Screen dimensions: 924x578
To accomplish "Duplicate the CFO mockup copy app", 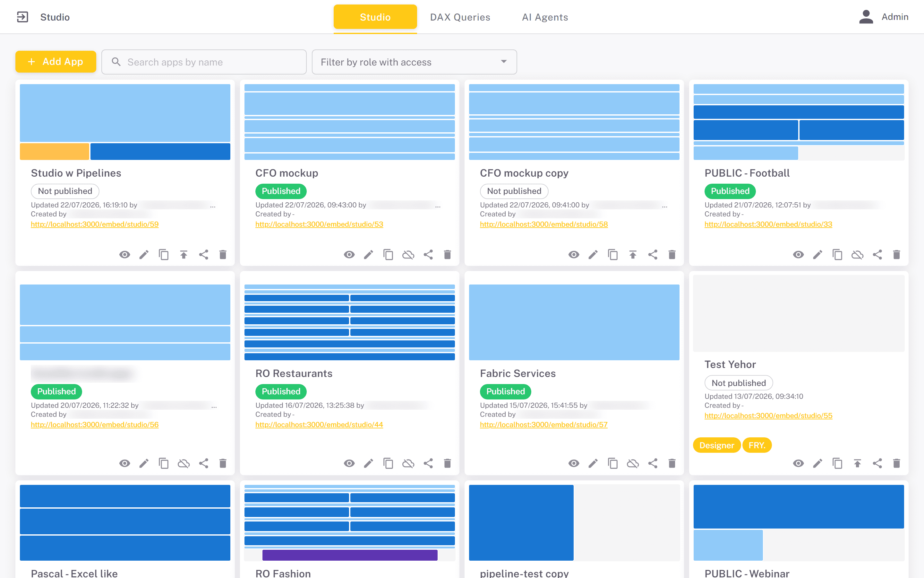I will pyautogui.click(x=613, y=255).
